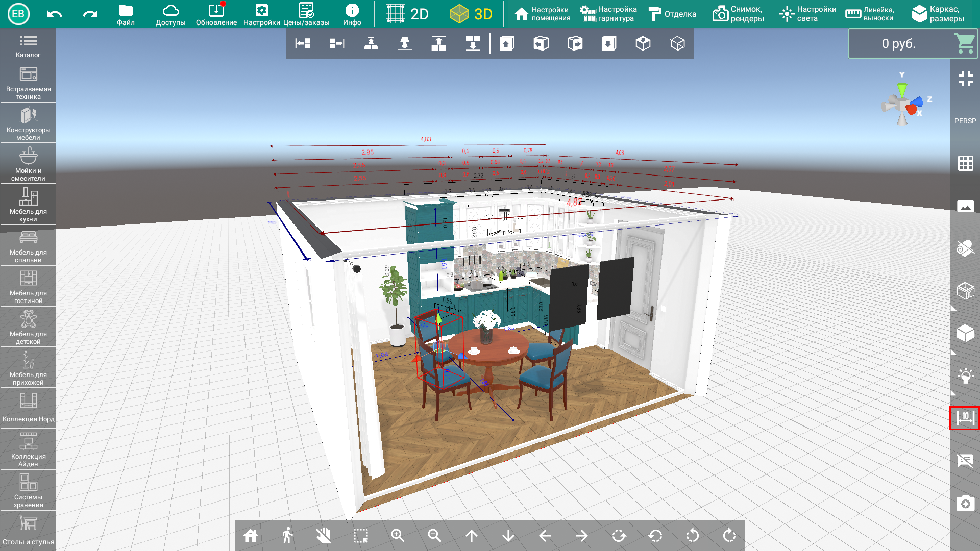The image size is (980, 551).
Task: Toggle the floor grid display
Action: 965,163
